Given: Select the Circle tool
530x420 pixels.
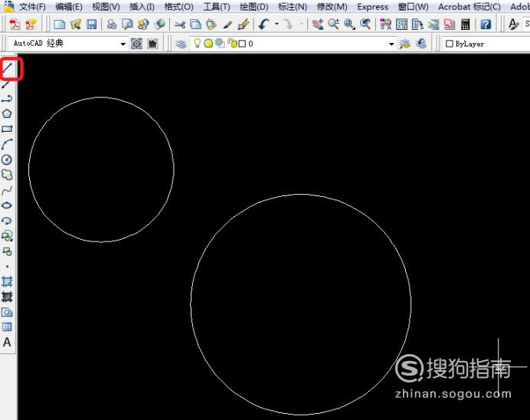Looking at the screenshot, I should (7, 159).
